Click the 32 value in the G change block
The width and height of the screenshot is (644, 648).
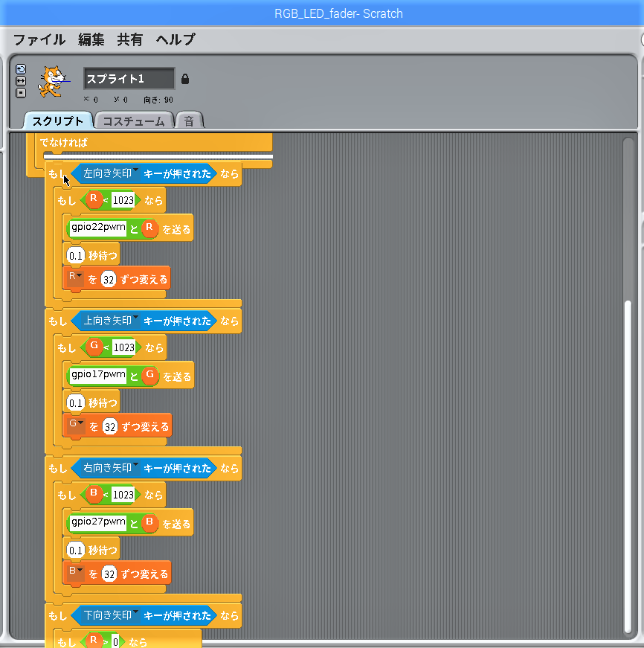tap(110, 427)
